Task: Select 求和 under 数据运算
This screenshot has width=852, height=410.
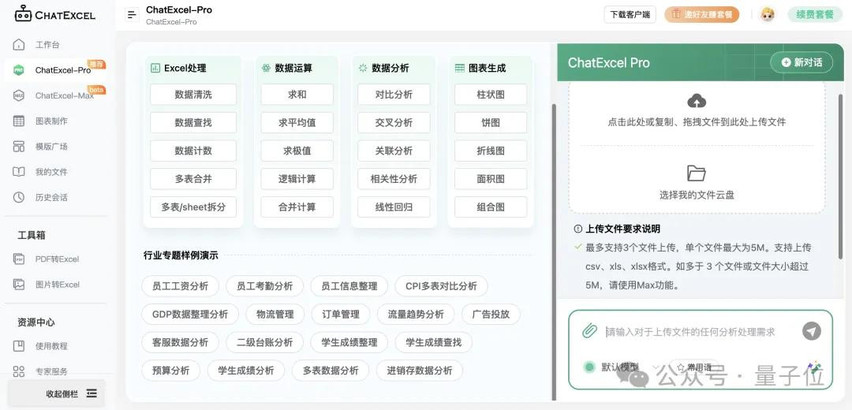Action: 297,94
